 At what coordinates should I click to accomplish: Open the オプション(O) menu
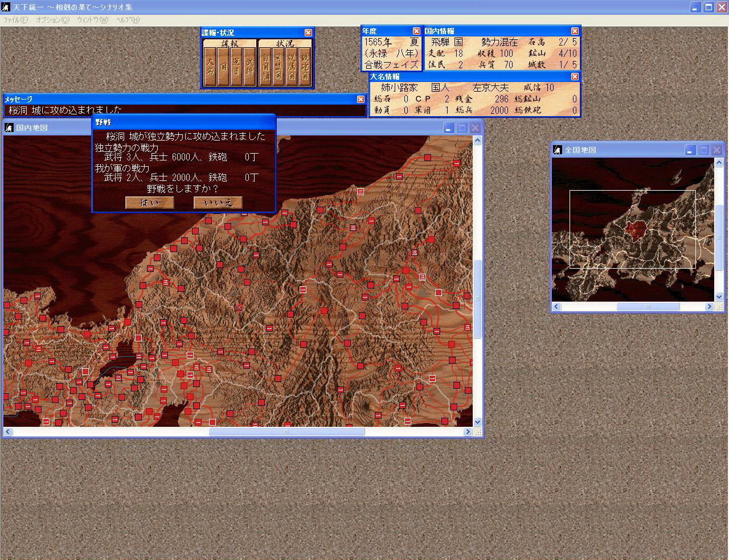52,20
